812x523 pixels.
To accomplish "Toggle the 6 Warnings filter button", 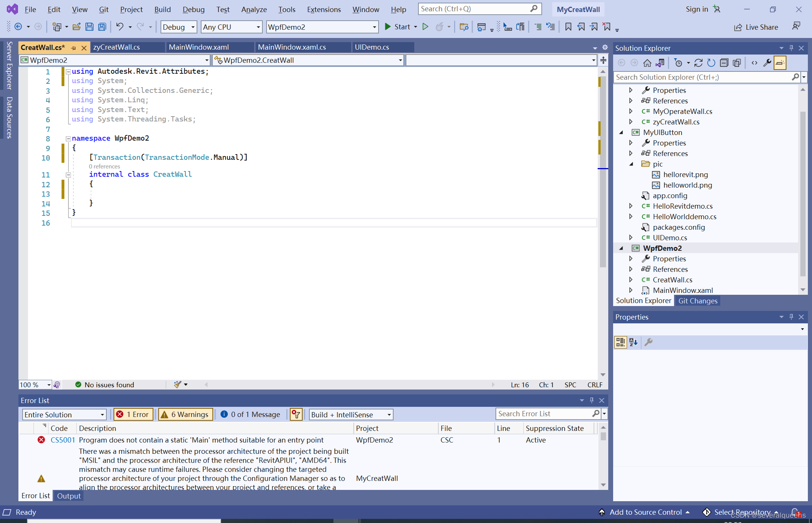I will click(x=185, y=414).
